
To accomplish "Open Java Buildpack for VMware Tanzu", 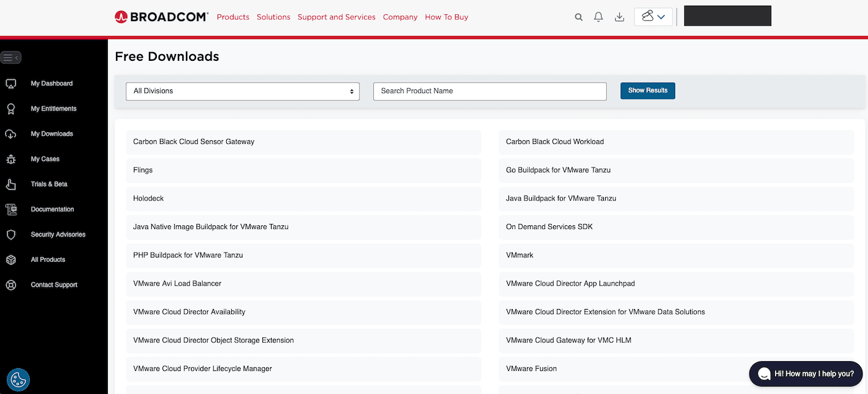I will [676, 199].
